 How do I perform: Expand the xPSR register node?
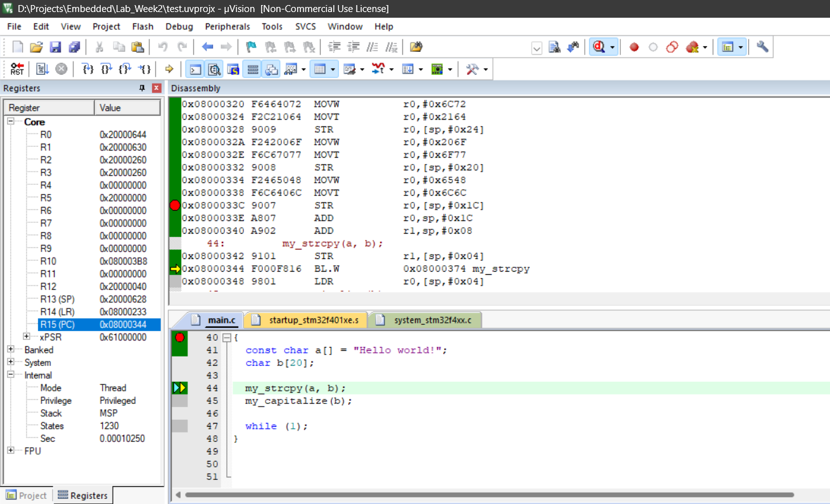point(27,337)
